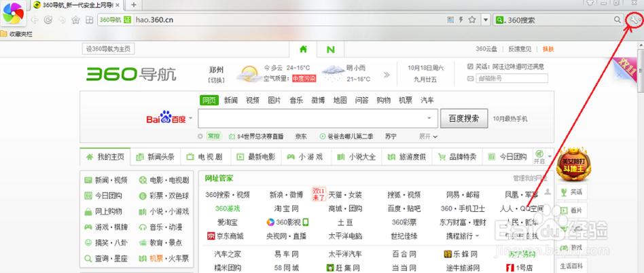The width and height of the screenshot is (644, 273).
Task: Close the 360导航 tab
Action: [118, 5]
